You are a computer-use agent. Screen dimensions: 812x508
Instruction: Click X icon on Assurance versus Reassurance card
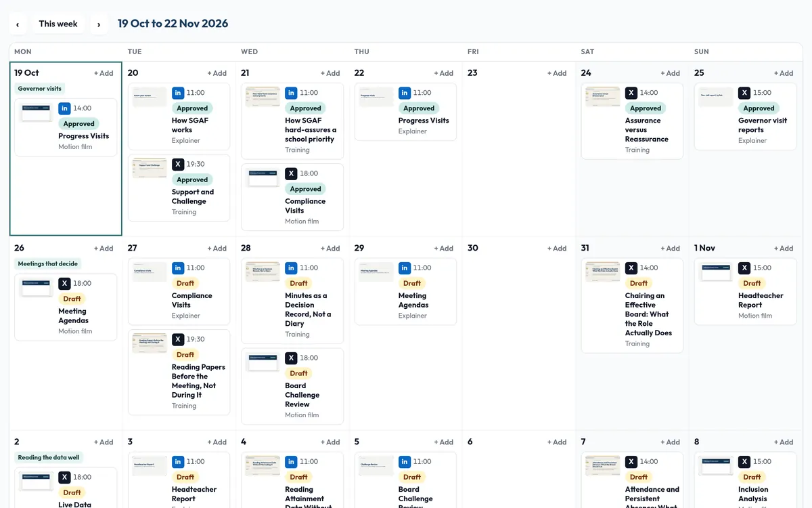point(631,93)
